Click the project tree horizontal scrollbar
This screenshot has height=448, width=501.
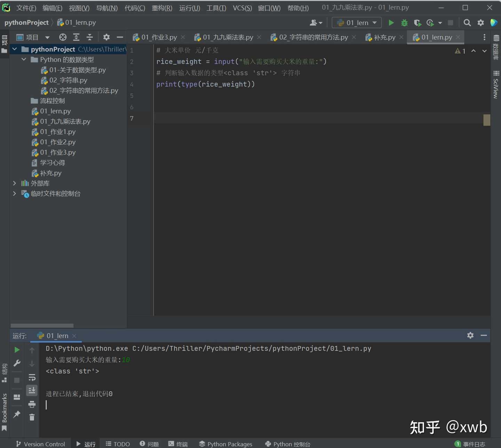(x=42, y=326)
